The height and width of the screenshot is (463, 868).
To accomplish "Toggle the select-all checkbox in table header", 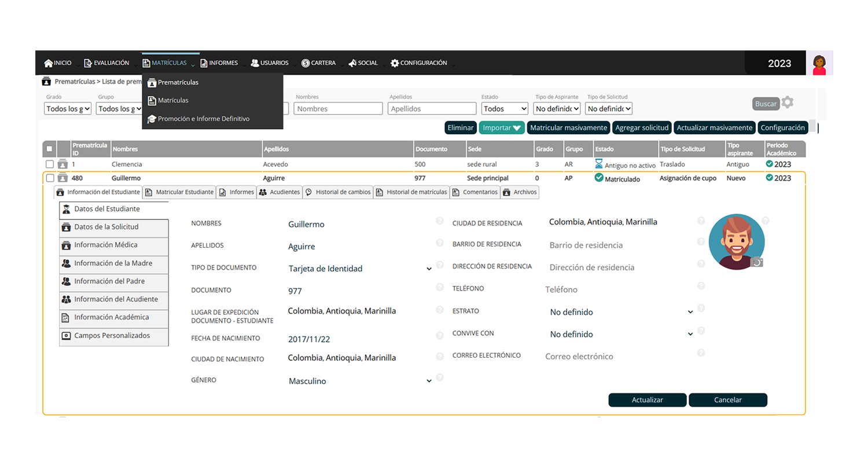I will pos(49,149).
